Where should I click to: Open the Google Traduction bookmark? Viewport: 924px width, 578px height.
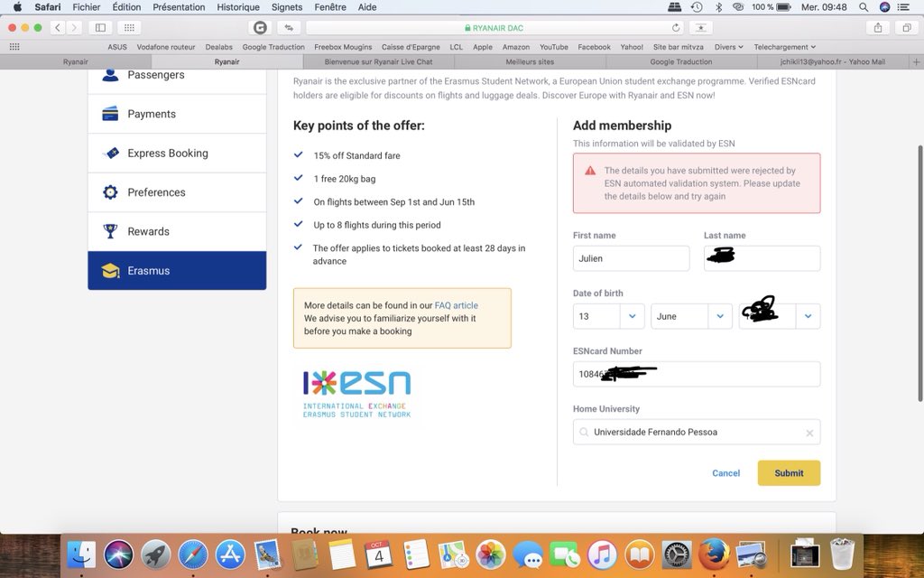click(273, 47)
